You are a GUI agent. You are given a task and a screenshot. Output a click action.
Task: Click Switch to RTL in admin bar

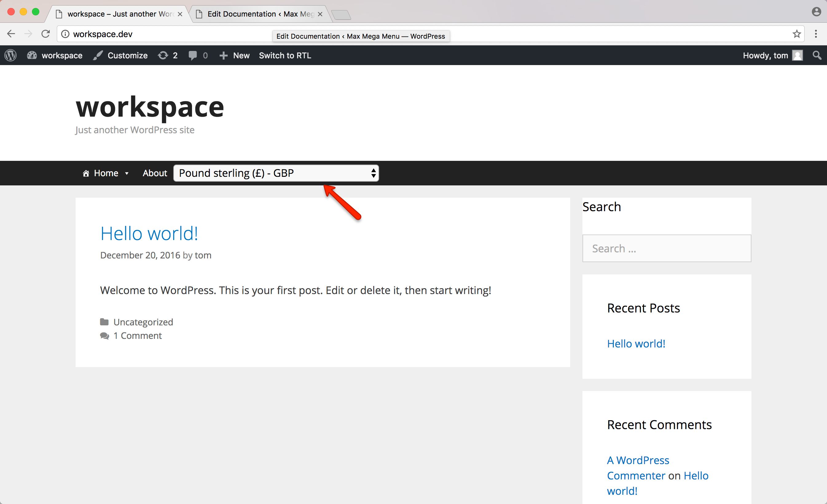(284, 55)
